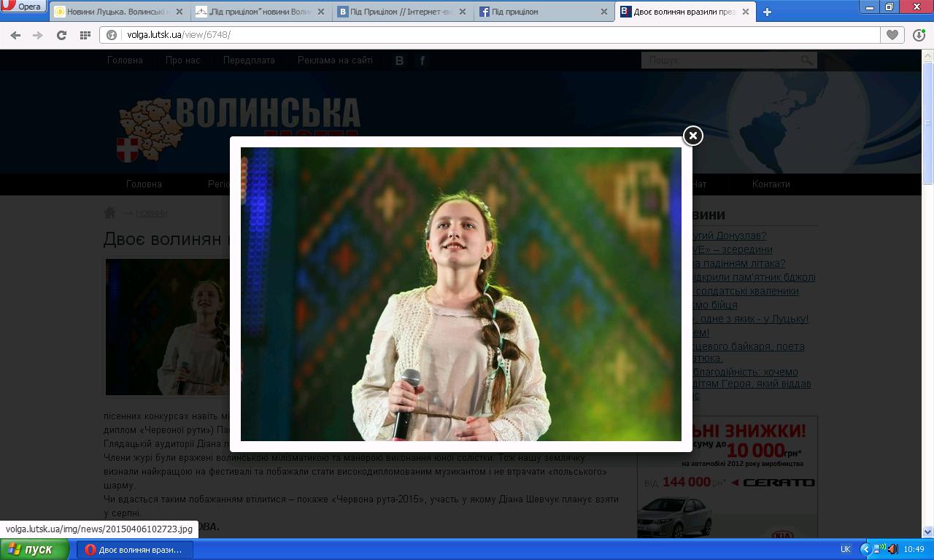Open the Speed Dial grid icon
This screenshot has width=934, height=560.
(x=85, y=35)
